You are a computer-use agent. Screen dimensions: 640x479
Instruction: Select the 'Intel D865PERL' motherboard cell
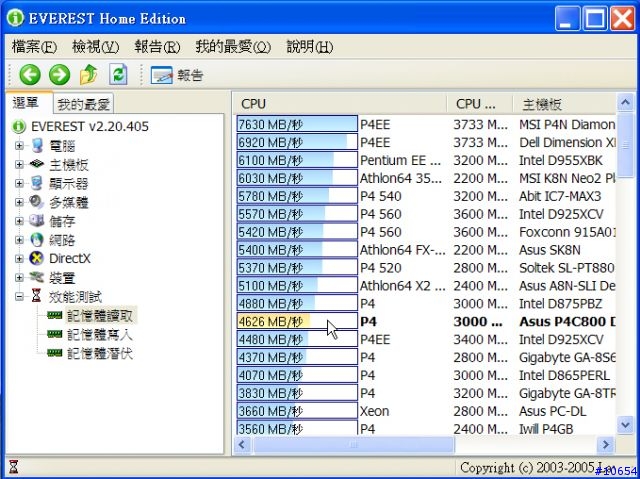coord(564,375)
